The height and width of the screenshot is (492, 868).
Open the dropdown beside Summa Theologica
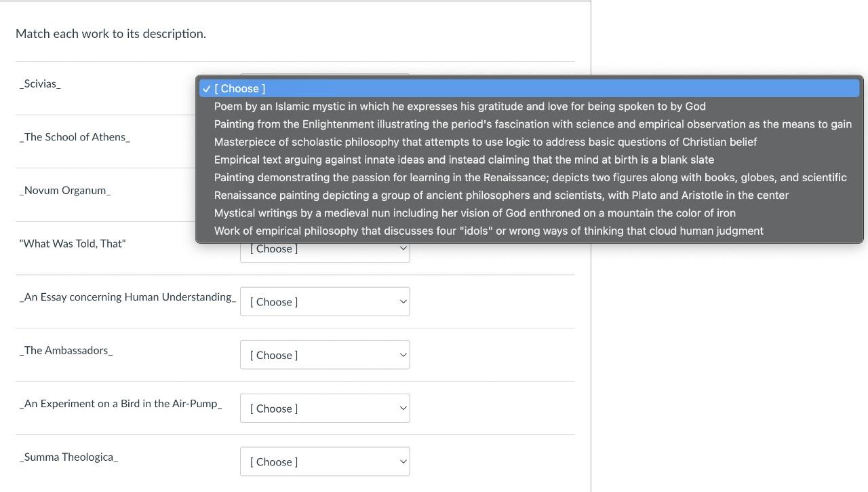click(324, 461)
